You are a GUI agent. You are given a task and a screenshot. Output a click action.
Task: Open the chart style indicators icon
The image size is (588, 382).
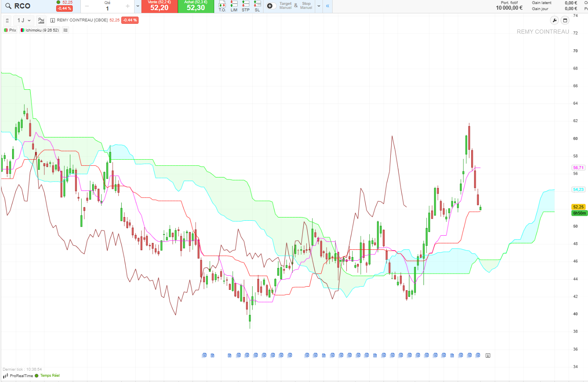(x=41, y=20)
